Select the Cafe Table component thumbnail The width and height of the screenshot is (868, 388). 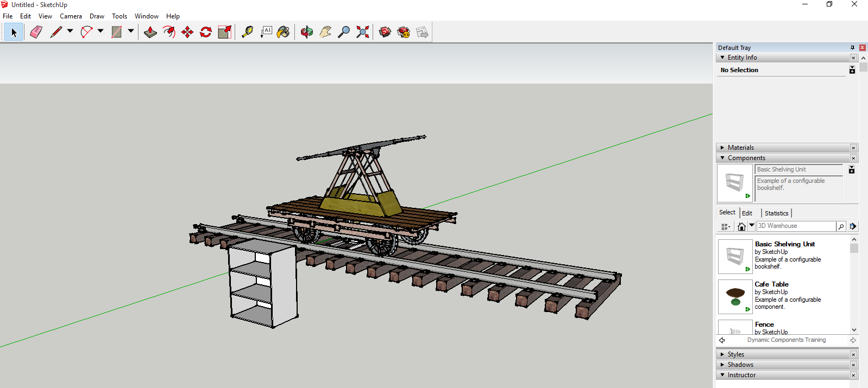(735, 297)
